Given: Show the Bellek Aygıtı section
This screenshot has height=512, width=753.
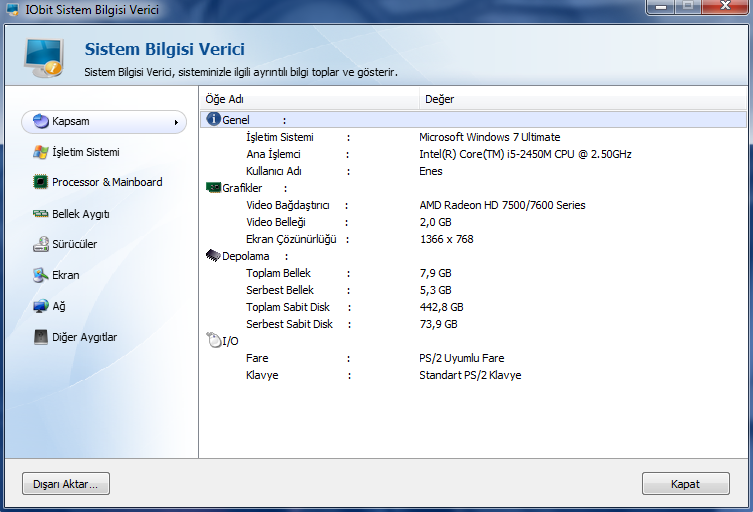Looking at the screenshot, I should [81, 214].
